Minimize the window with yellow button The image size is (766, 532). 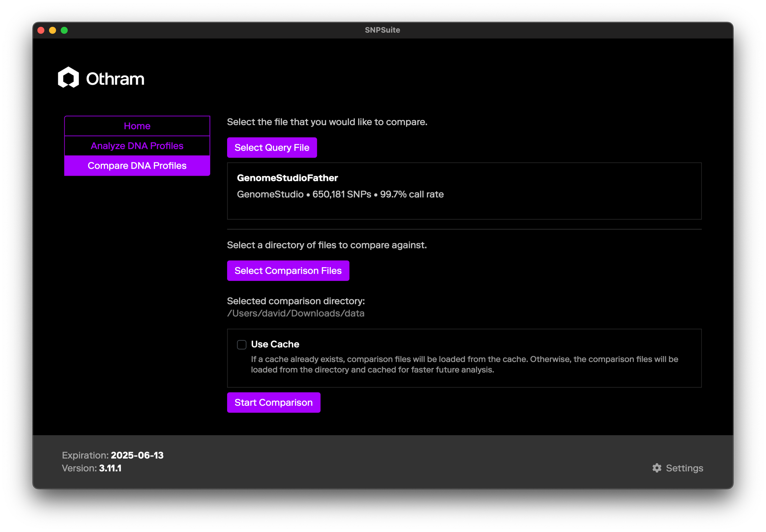pos(52,30)
